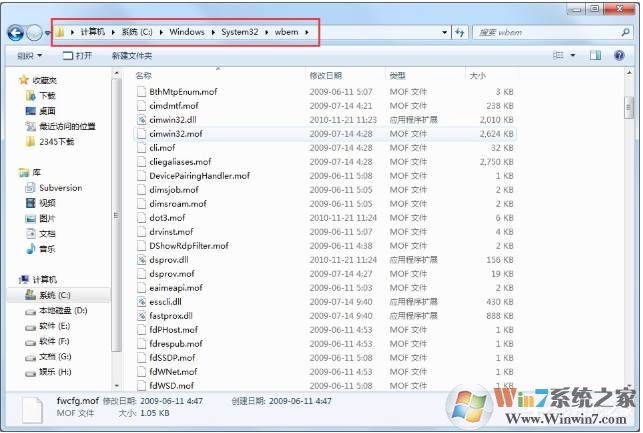Open the 组织 dropdown menu
Image resolution: width=643 pixels, height=433 pixels.
point(30,55)
